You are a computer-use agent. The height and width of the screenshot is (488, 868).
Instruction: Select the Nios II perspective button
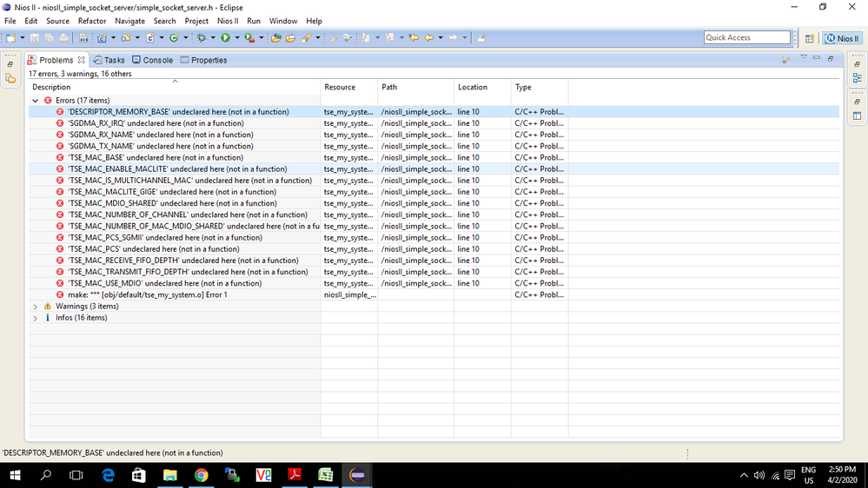[842, 38]
